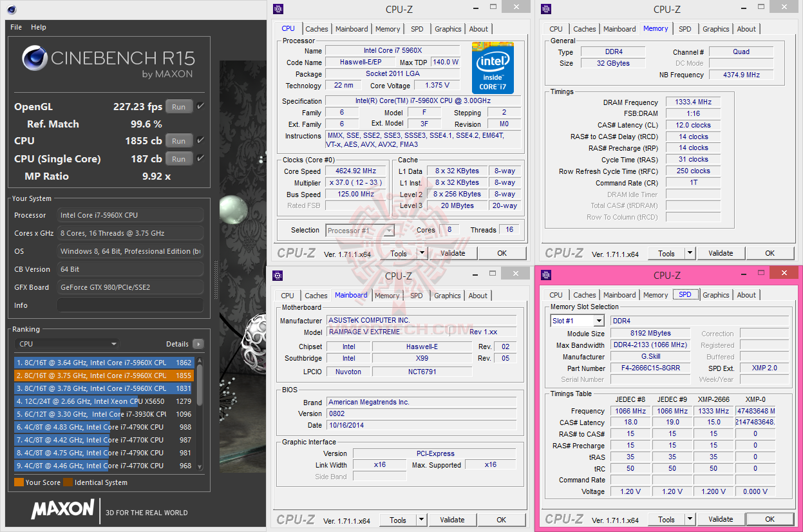
Task: Click the Details arrow icon in Ranking
Action: (x=198, y=344)
